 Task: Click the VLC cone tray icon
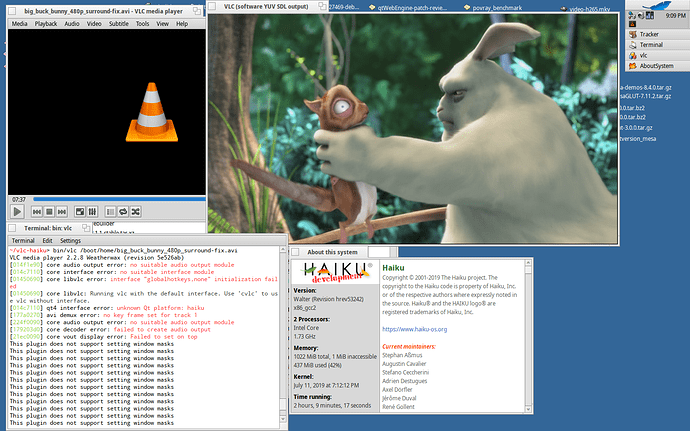point(632,24)
